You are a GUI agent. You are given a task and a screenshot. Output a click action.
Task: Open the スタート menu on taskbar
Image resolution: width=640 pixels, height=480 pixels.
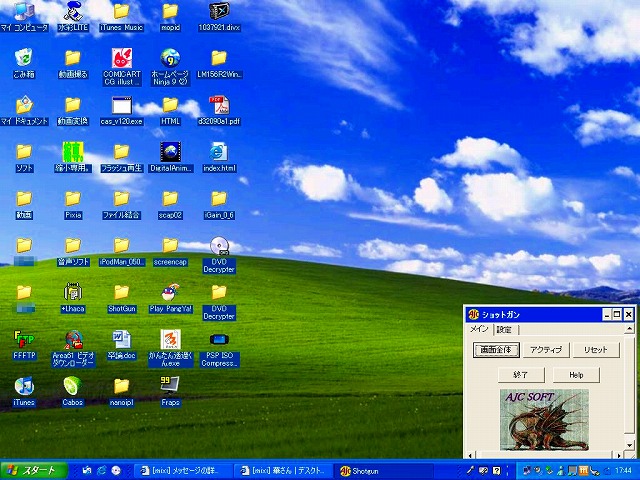32,470
